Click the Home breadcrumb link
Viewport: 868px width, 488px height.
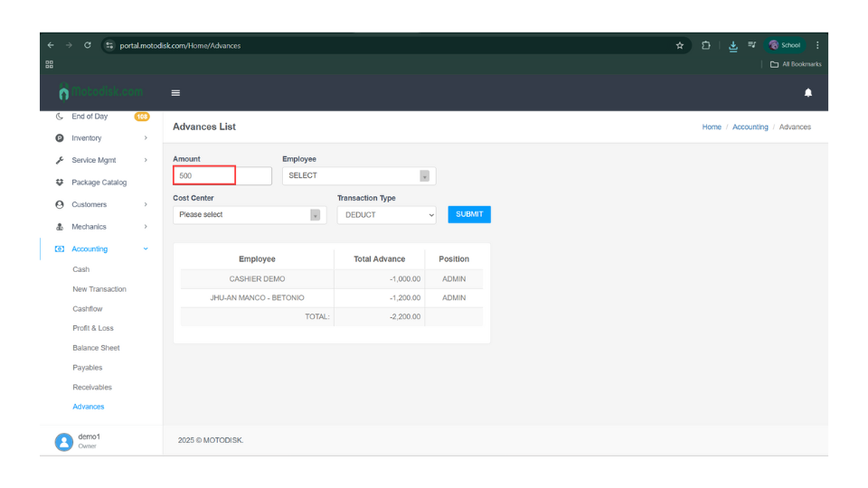pyautogui.click(x=712, y=127)
